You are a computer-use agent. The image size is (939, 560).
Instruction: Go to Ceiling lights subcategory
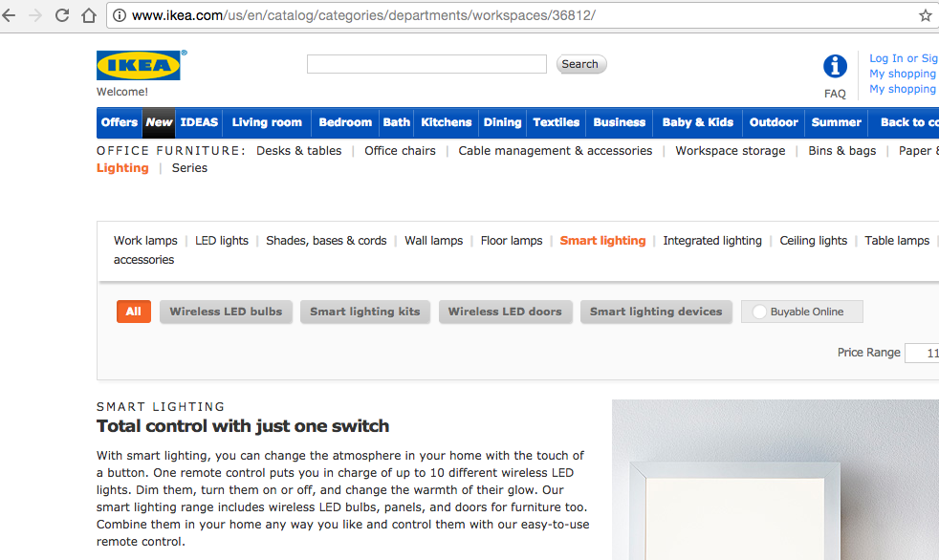pos(813,241)
